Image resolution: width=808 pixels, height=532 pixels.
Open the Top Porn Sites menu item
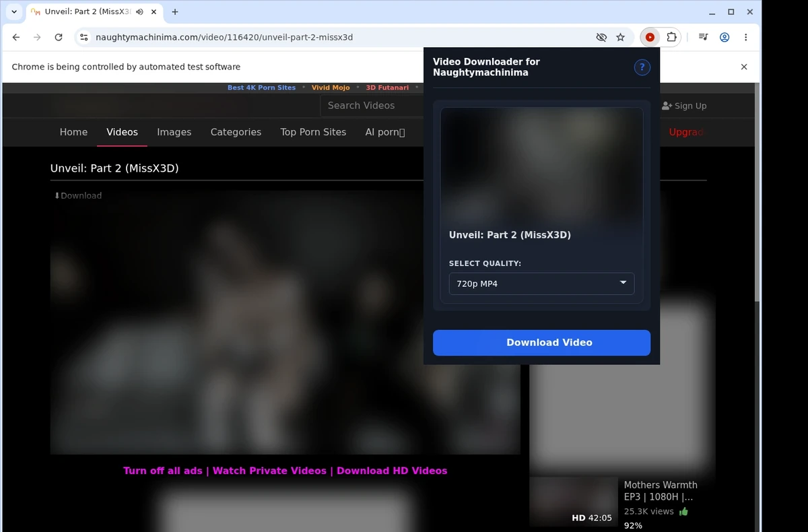point(313,132)
